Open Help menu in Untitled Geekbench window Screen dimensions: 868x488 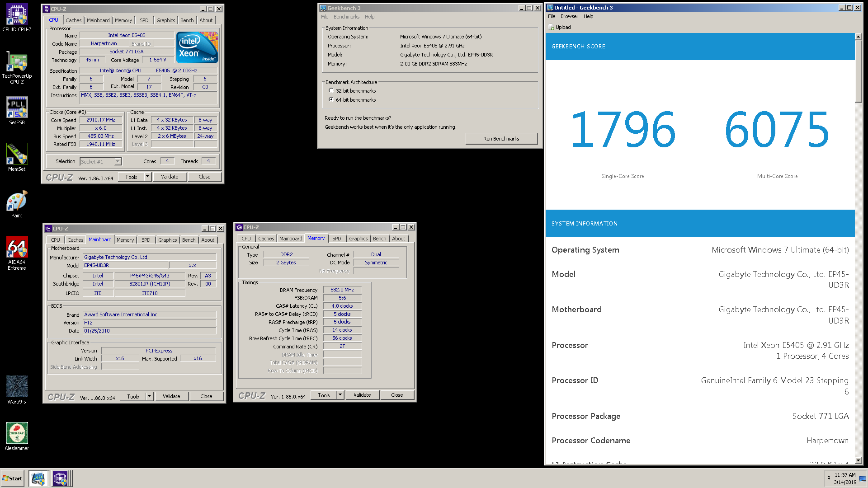tap(588, 16)
